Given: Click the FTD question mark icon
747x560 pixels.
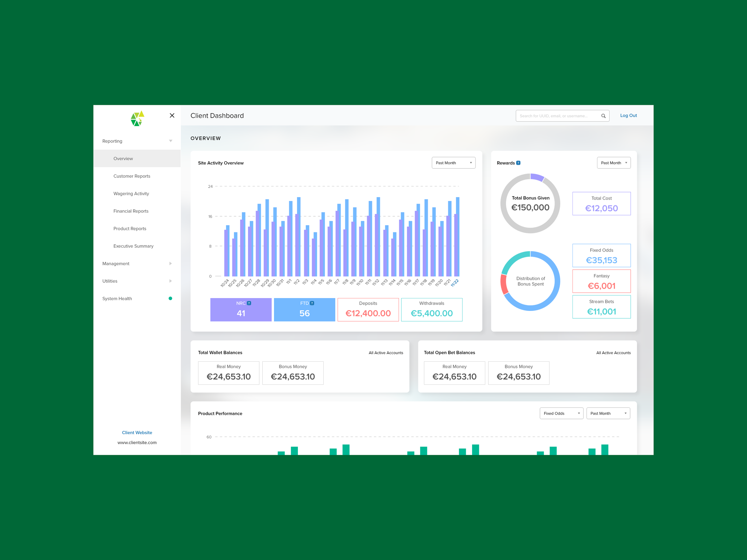Looking at the screenshot, I should click(x=312, y=303).
